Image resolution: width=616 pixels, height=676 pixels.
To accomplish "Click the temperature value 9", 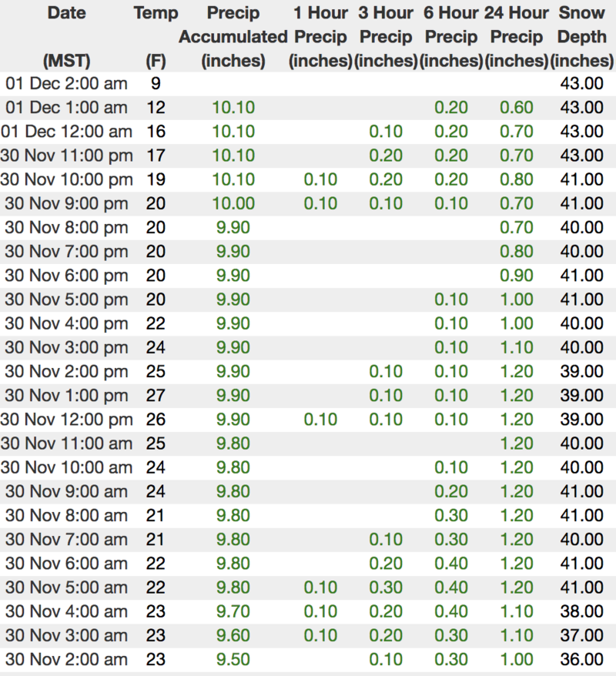I will 156,84.
